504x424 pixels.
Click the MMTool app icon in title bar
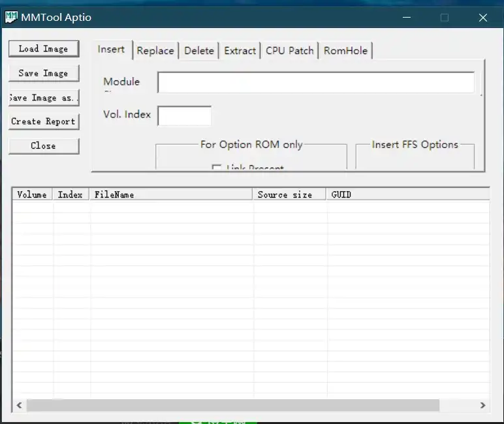[11, 18]
